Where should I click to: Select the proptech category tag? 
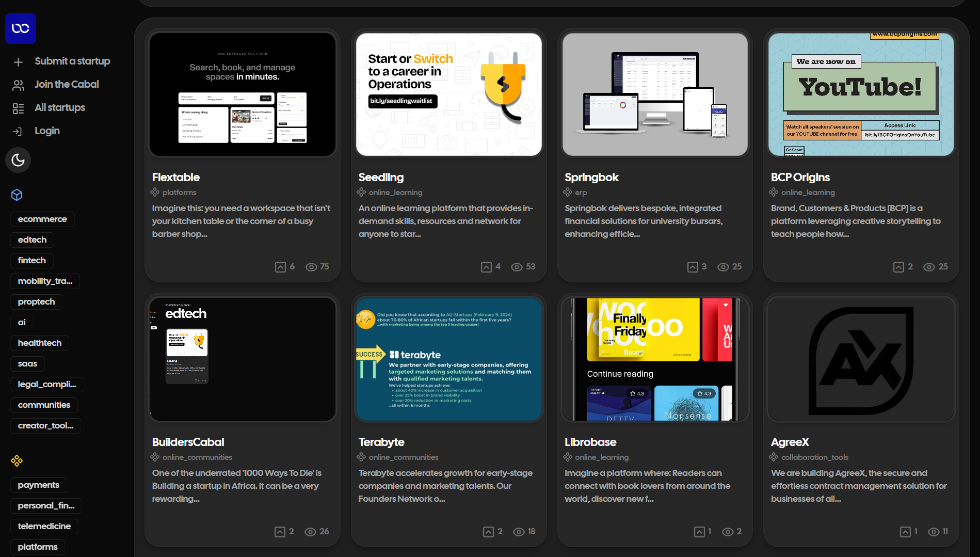36,301
